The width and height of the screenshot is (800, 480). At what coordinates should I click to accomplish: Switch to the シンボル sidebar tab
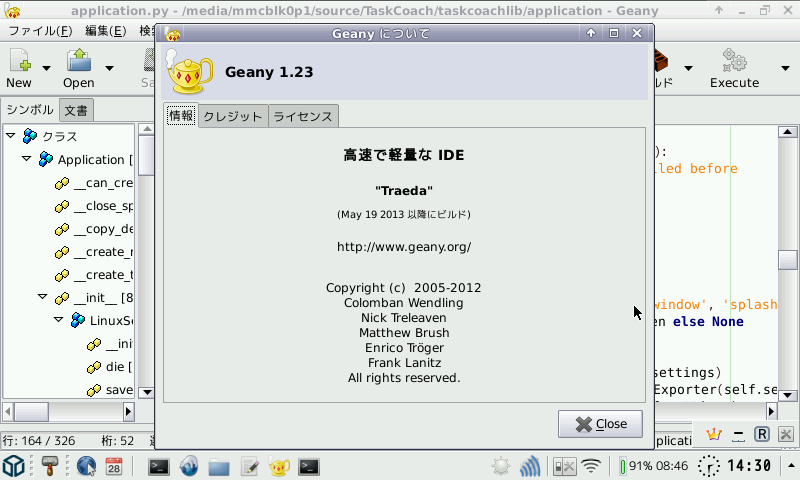coord(30,110)
